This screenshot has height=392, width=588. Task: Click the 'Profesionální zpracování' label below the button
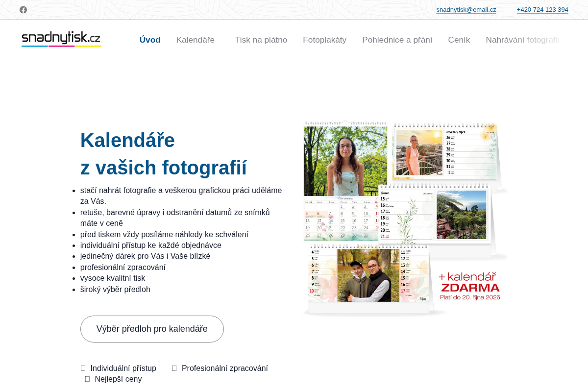(x=225, y=368)
